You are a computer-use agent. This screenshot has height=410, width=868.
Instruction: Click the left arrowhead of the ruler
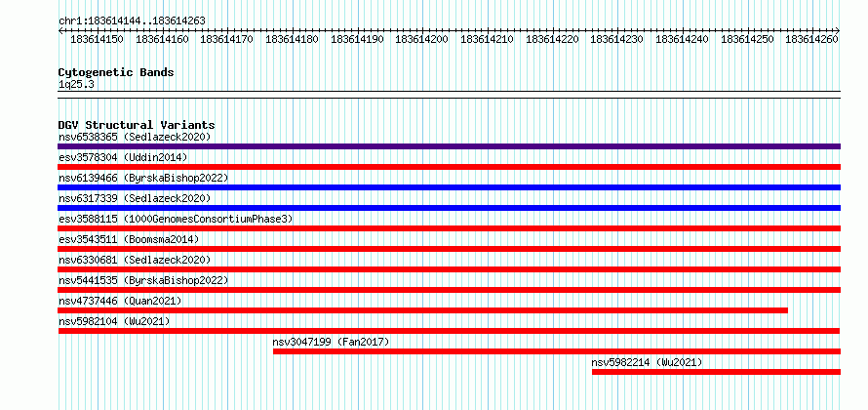coord(60,30)
